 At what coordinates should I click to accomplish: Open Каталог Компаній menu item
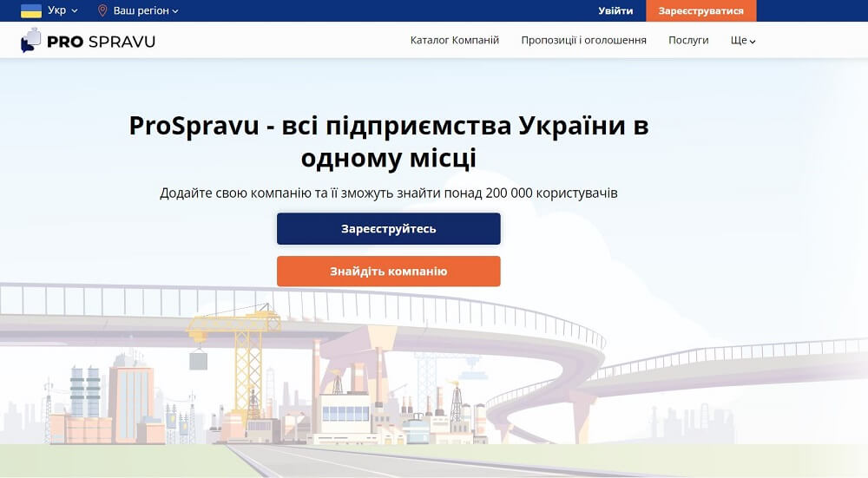click(455, 41)
